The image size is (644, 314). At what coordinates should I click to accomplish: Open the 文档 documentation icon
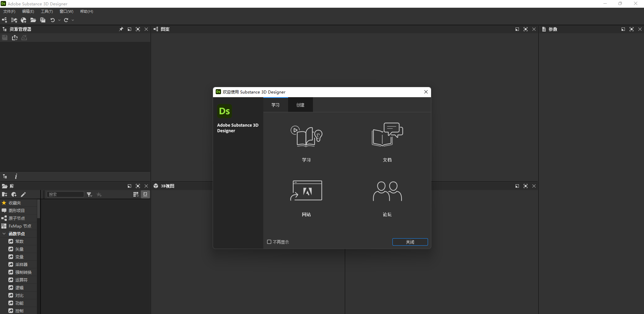(x=387, y=134)
